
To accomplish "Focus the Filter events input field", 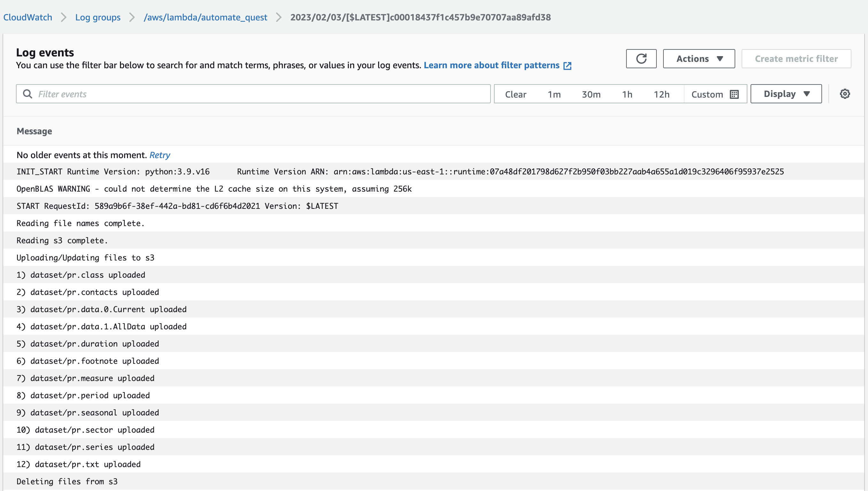I will (x=260, y=94).
